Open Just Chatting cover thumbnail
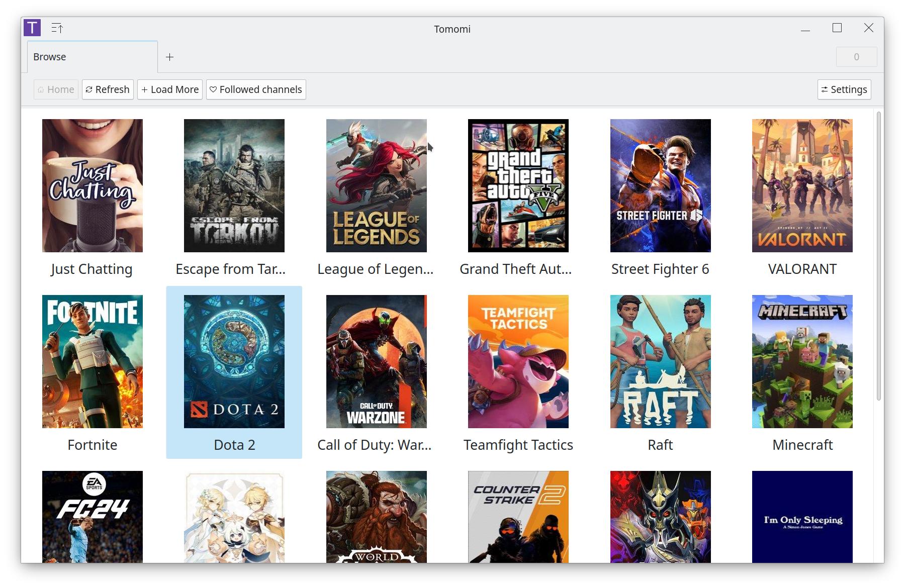905x588 pixels. (x=93, y=185)
